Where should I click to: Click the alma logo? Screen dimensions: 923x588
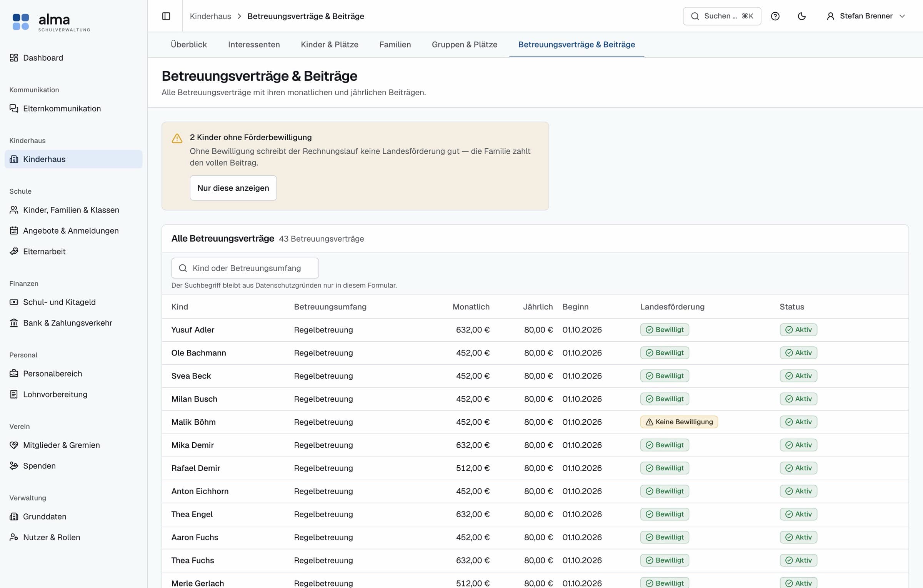(52, 22)
